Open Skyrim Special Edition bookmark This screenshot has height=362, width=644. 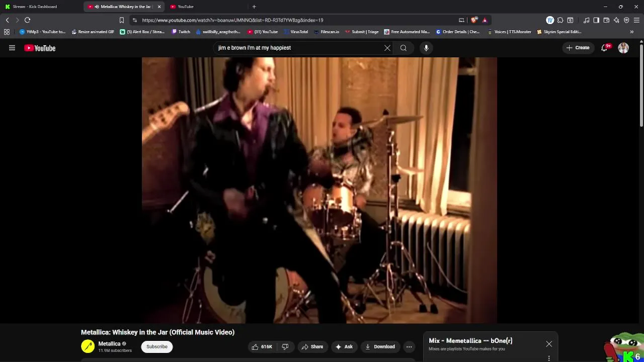559,32
